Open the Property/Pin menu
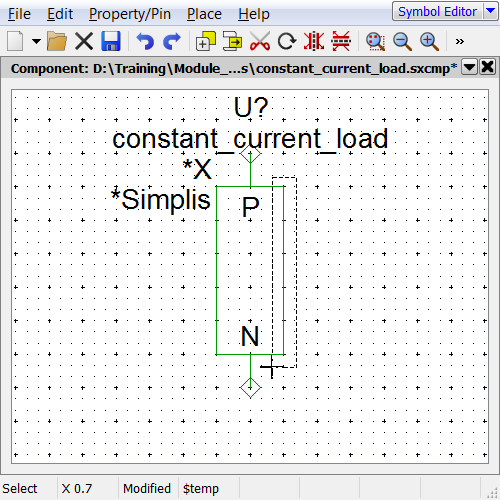Image resolution: width=500 pixels, height=500 pixels. coord(130,14)
